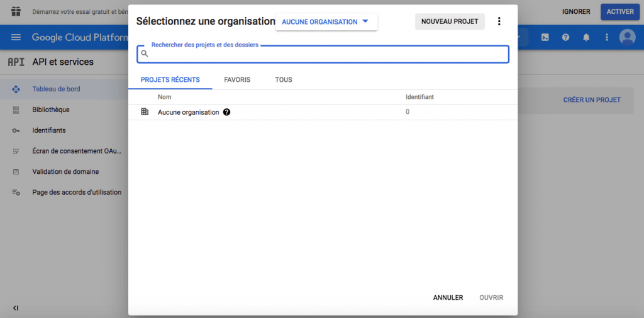Select the Projets Récents tab

[170, 80]
